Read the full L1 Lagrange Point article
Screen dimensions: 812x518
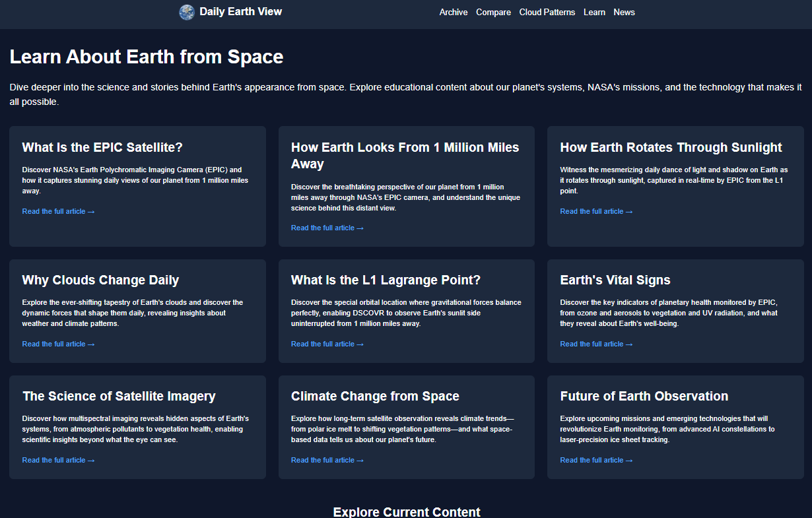coord(327,344)
